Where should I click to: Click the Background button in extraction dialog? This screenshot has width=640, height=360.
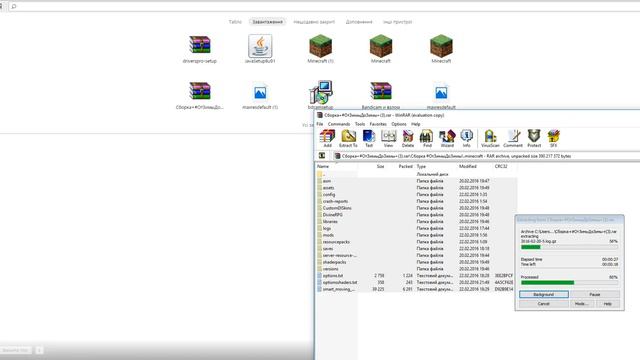tap(544, 294)
